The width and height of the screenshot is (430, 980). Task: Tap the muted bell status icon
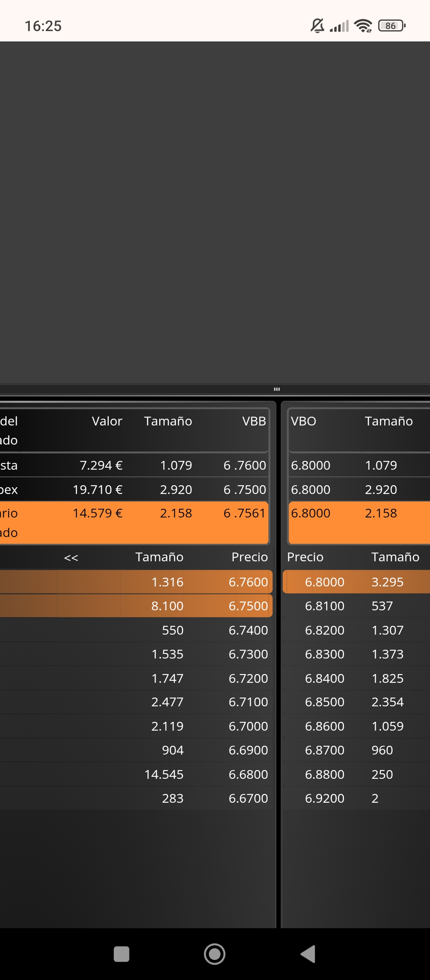pyautogui.click(x=317, y=26)
